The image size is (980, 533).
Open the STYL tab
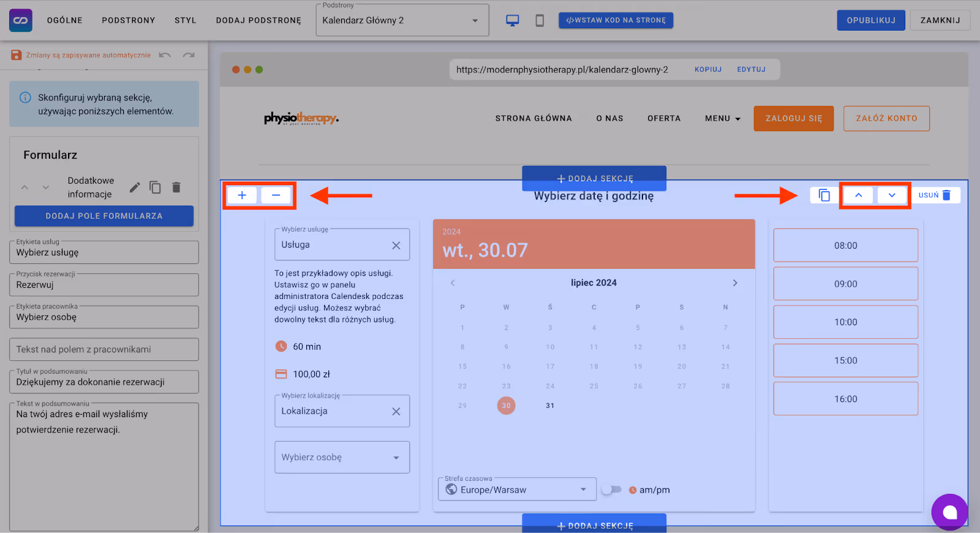(x=186, y=20)
